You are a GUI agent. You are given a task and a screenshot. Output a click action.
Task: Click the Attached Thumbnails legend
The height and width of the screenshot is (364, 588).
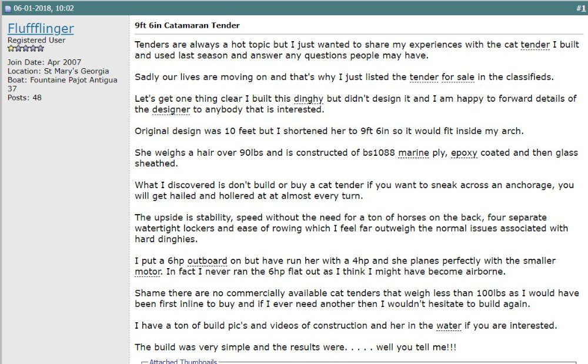tap(183, 362)
